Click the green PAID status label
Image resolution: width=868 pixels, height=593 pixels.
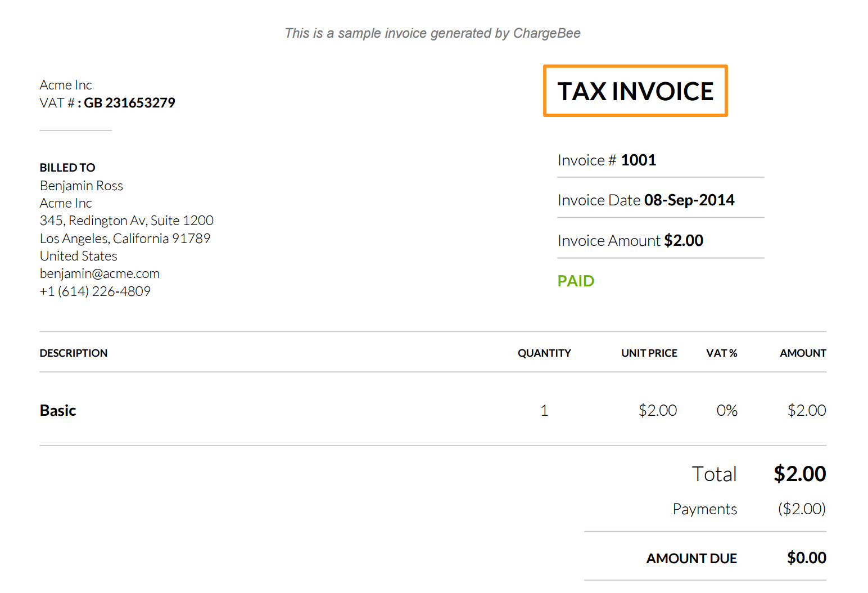pyautogui.click(x=576, y=281)
